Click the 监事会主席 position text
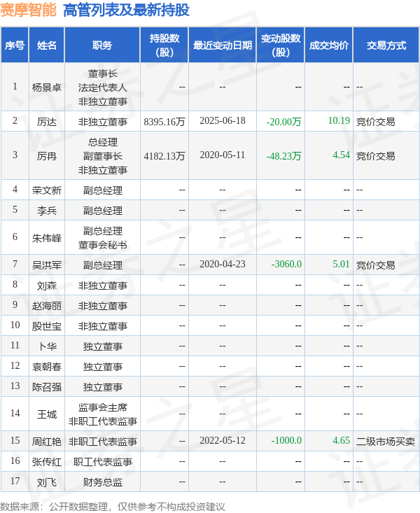 click(102, 407)
